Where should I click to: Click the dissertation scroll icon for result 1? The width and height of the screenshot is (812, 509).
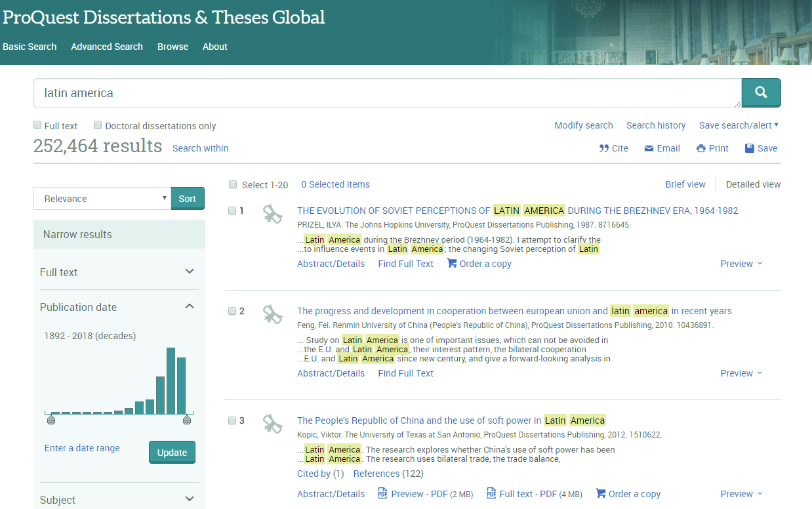272,214
